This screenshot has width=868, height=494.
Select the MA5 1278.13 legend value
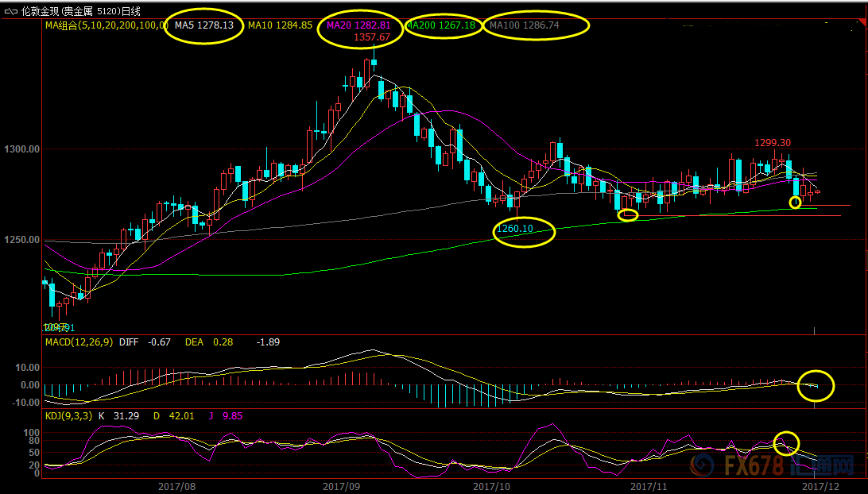point(204,25)
